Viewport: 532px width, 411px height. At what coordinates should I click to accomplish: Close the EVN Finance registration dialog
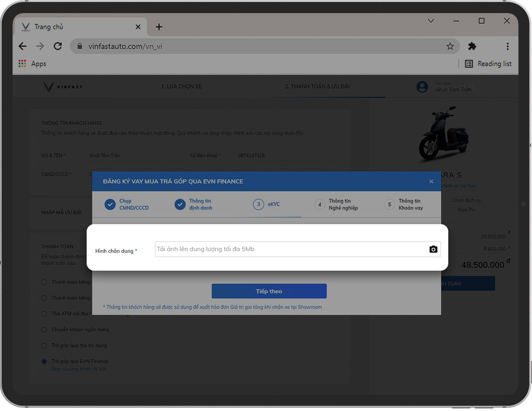[431, 181]
